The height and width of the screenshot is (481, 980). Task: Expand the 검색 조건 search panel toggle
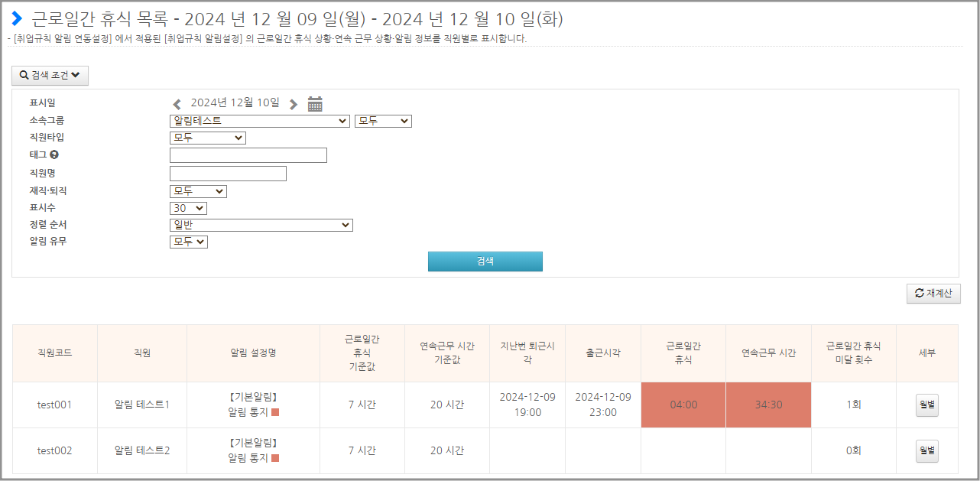point(50,76)
